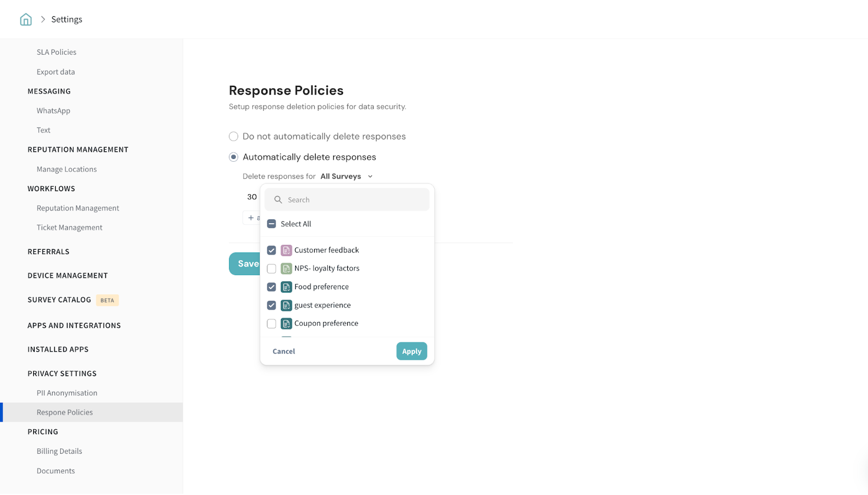Click the Food preference survey icon

coord(286,287)
